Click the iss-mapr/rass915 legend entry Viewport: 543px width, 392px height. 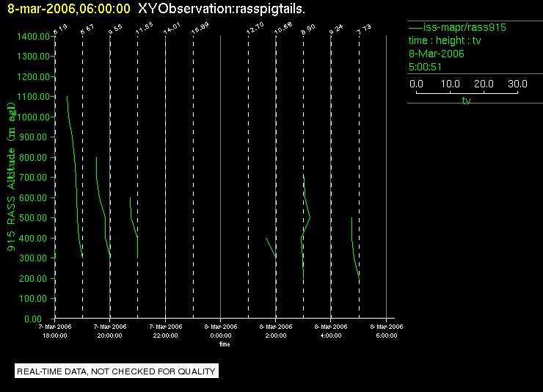(457, 27)
